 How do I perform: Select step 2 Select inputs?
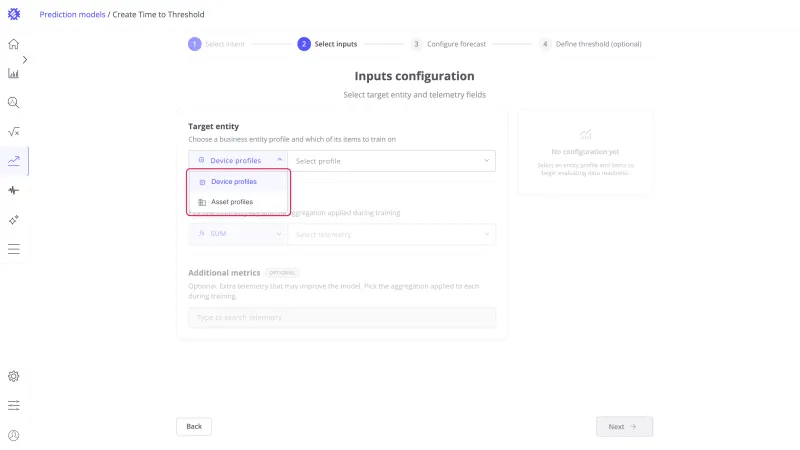pyautogui.click(x=327, y=44)
